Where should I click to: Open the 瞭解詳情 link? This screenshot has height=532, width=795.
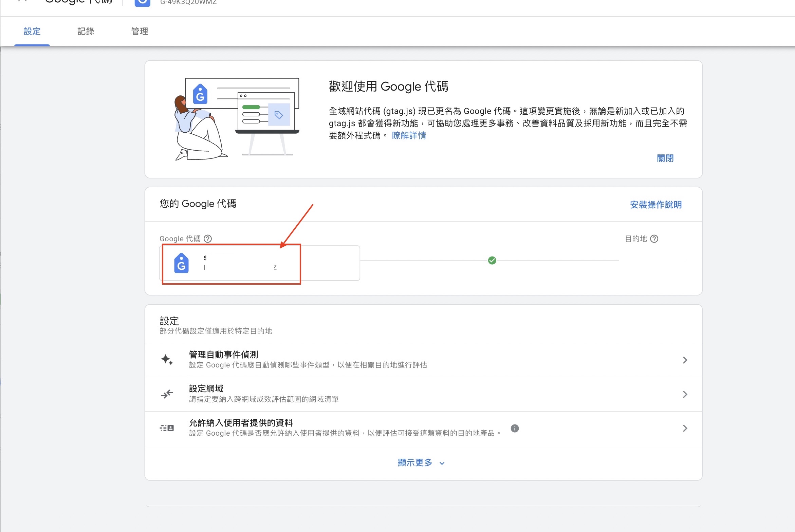coord(409,136)
